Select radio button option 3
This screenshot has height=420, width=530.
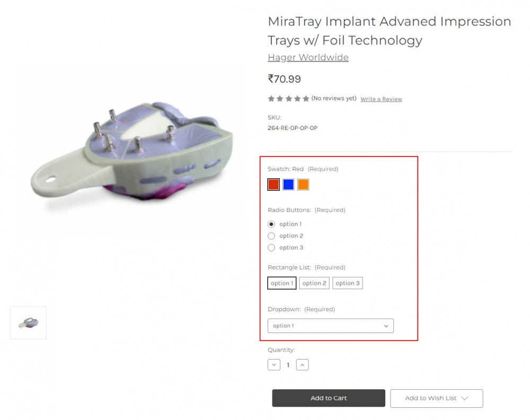coord(271,247)
